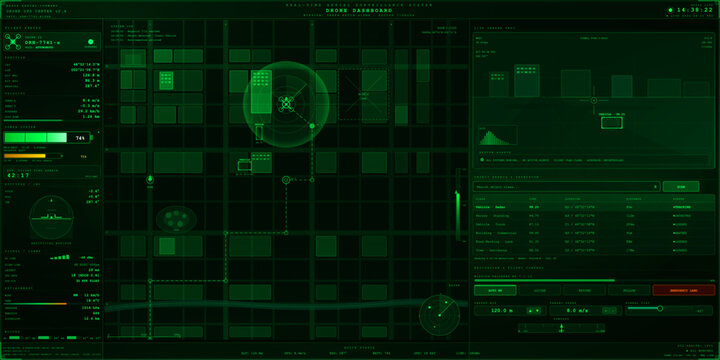Click the dashed no-fly zone box with the X
720x360 pixels.
363,95
